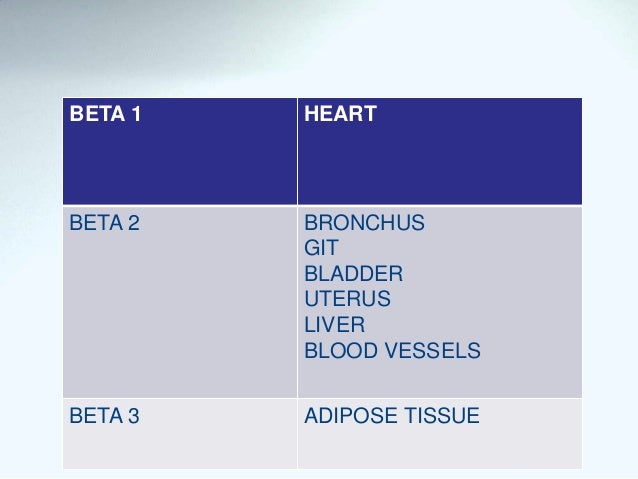
Task: Select the BETA 2 cell label
Action: (x=105, y=223)
